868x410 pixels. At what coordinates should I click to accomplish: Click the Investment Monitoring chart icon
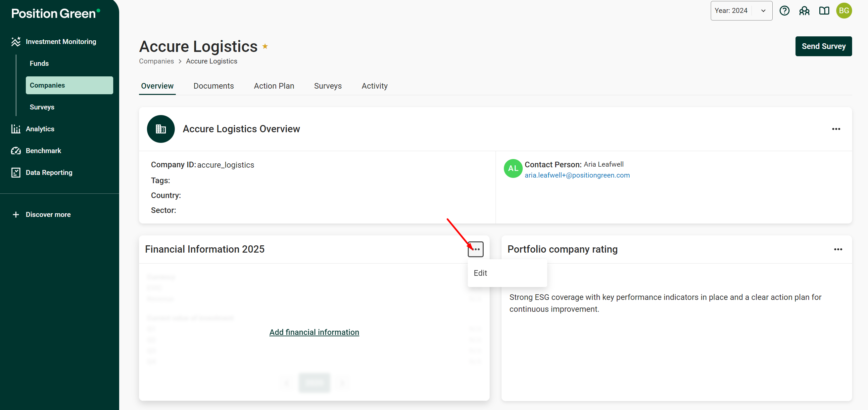pos(16,41)
